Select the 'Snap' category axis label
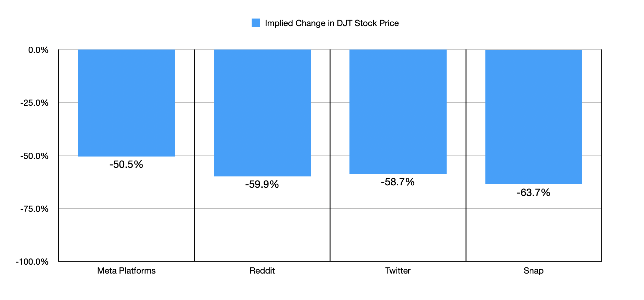The image size is (644, 300). 533,271
